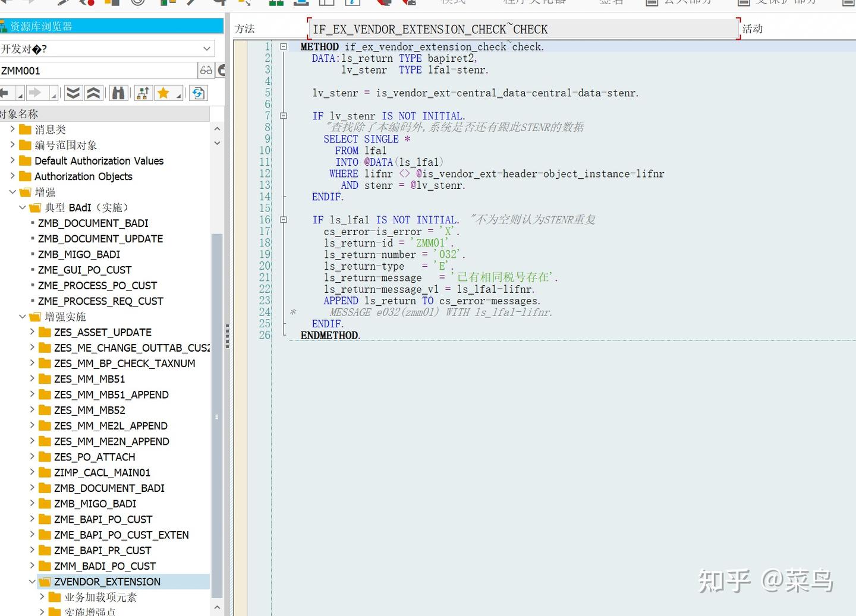Expand all nodes with the double-down arrows icon
Screen dimensions: 856x616
pyautogui.click(x=73, y=93)
